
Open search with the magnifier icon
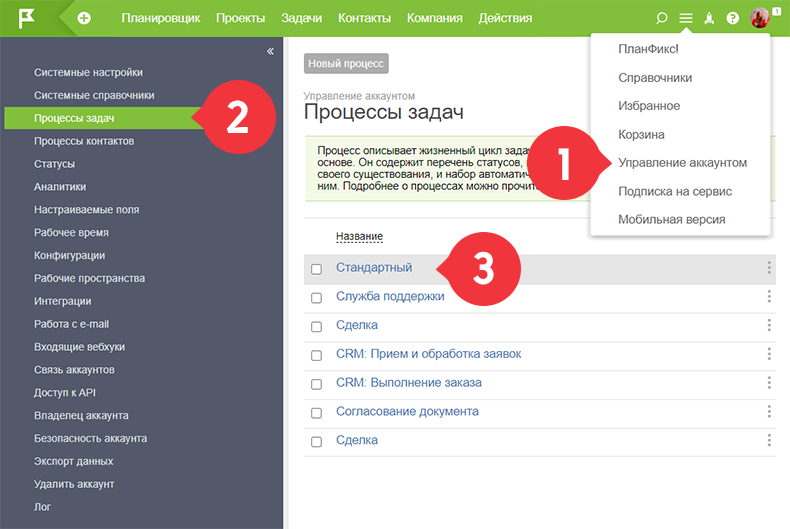[x=662, y=18]
